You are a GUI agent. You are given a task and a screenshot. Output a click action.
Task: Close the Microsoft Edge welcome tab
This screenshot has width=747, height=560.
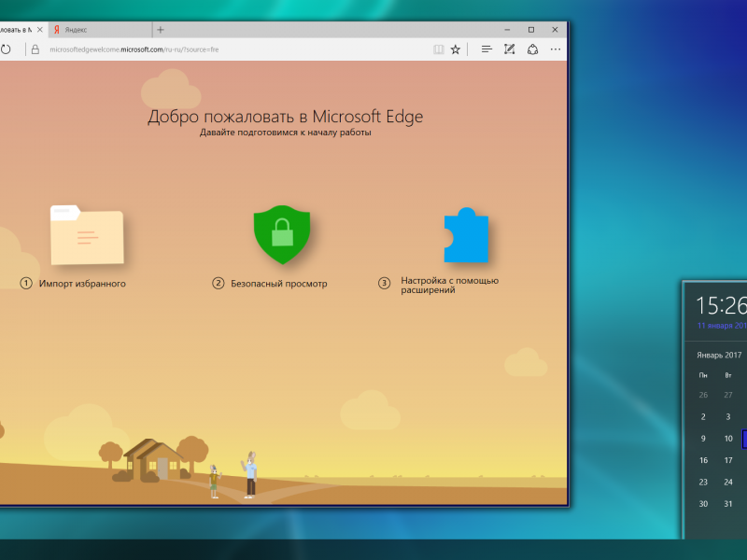tap(40, 30)
